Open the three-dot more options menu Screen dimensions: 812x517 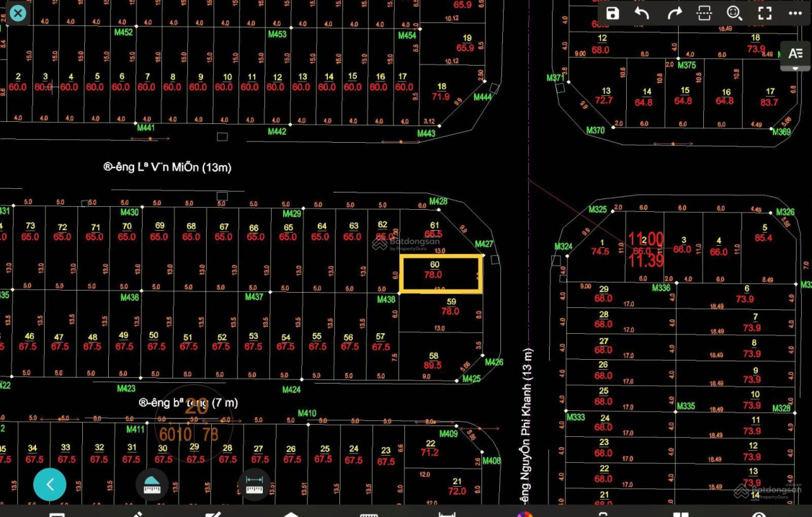795,13
